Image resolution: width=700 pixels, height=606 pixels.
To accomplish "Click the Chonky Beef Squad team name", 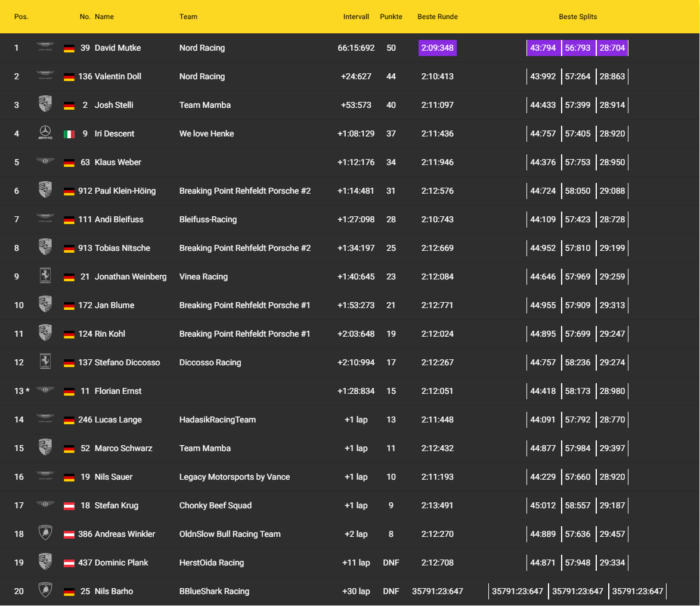I will click(215, 505).
